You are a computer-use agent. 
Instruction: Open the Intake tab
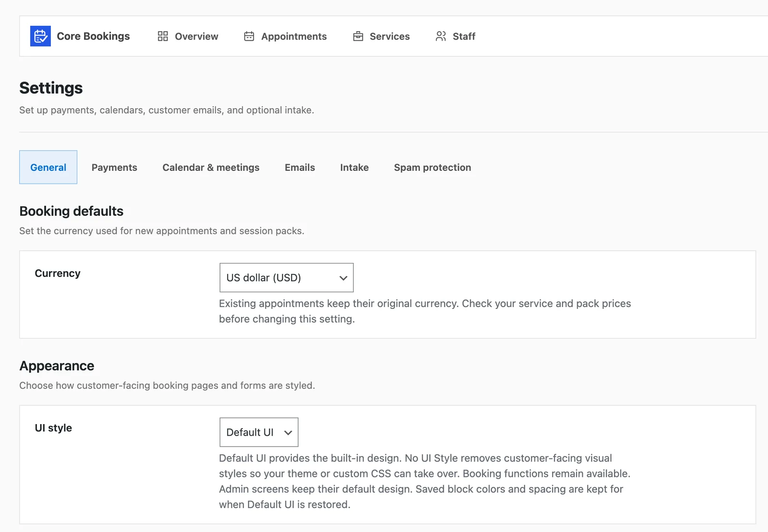point(354,167)
